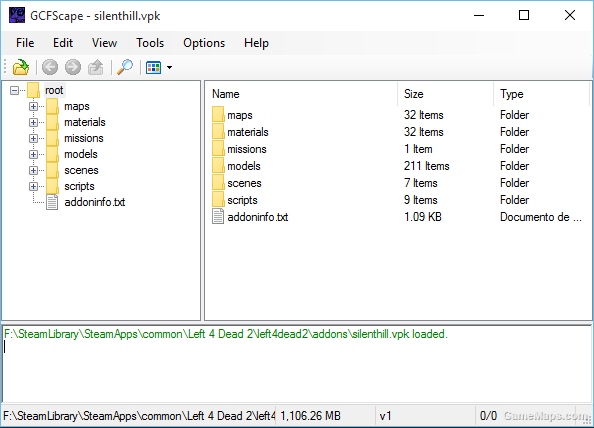
Task: Open the Tools menu
Action: pyautogui.click(x=150, y=43)
